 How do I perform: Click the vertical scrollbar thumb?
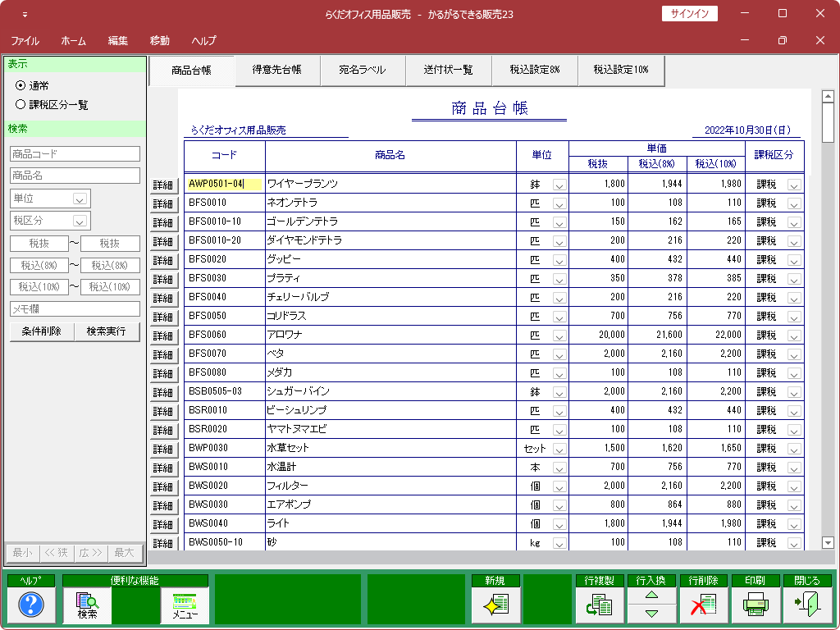(828, 123)
